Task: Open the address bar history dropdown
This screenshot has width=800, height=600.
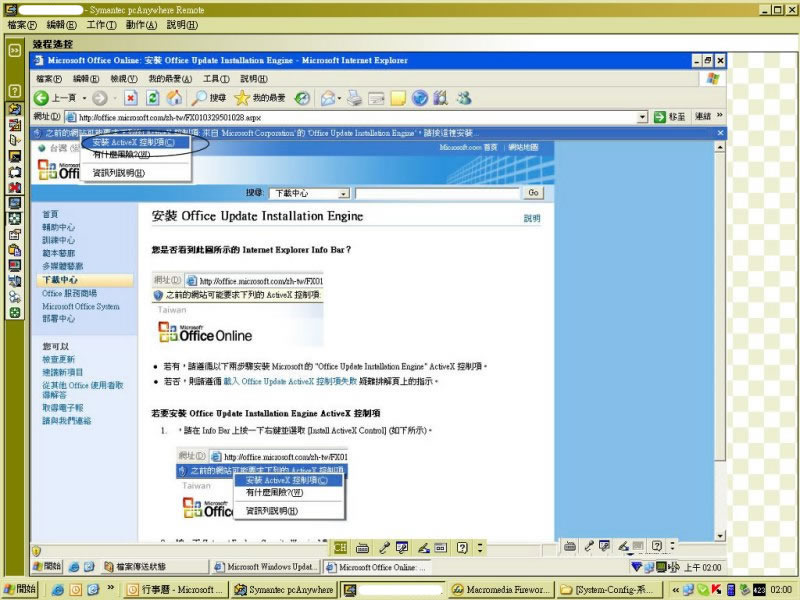Action: pyautogui.click(x=643, y=117)
